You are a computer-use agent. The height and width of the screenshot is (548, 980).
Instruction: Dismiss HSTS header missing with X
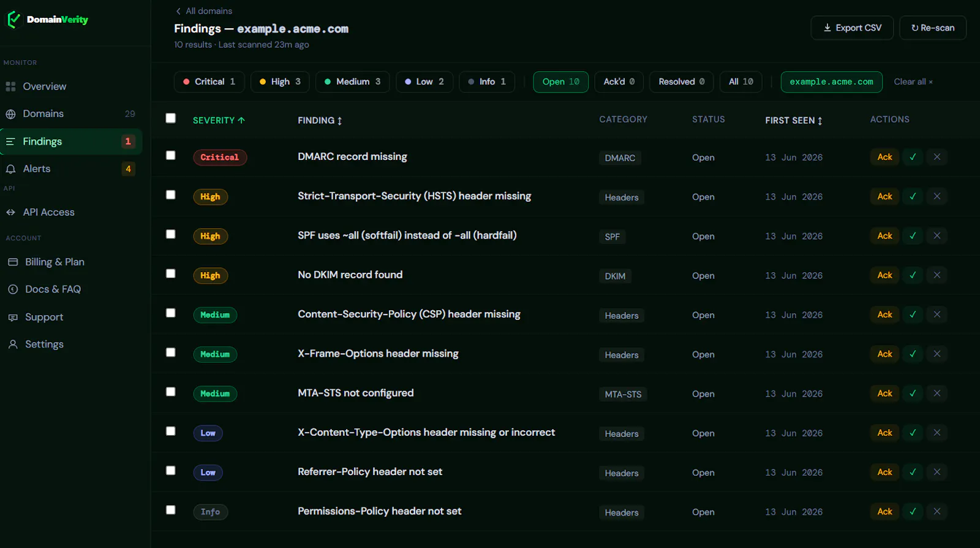coord(937,196)
